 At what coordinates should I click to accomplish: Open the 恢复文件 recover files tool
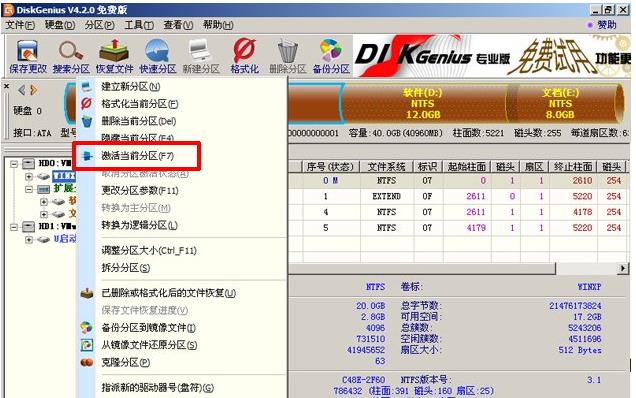coord(114,56)
